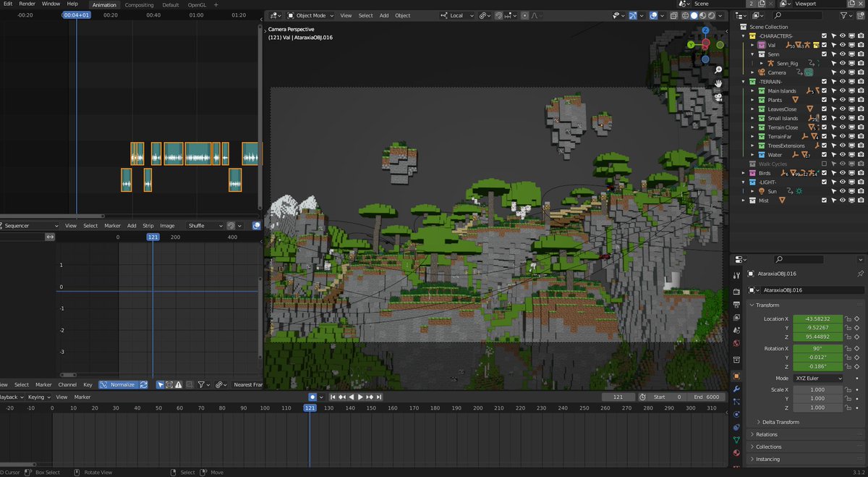Jump to the end frame button

pyautogui.click(x=379, y=397)
